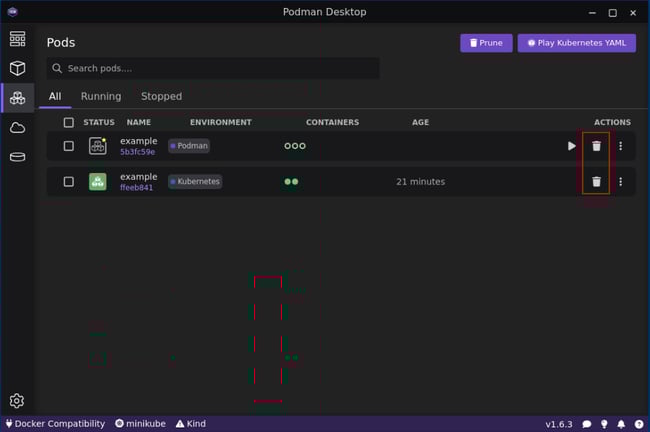
Task: Open the Dashboard sidebar icon
Action: 17,39
